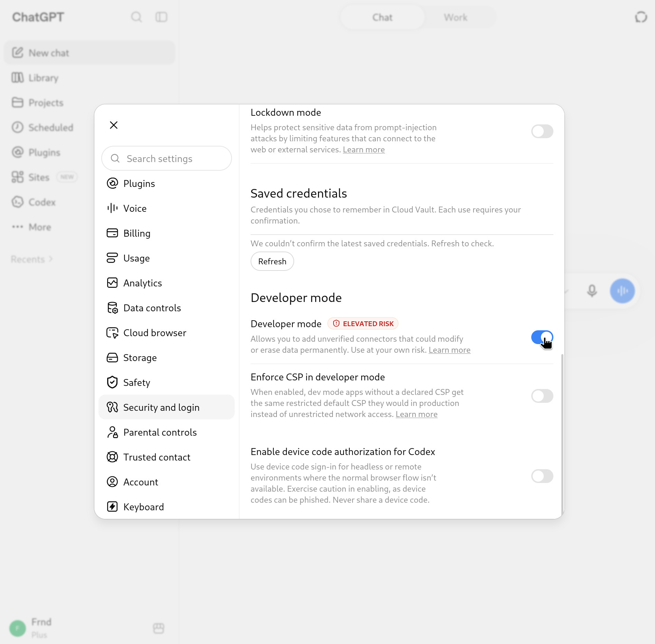This screenshot has height=644, width=655.
Task: Turn off the Developer mode toggle
Action: pos(542,337)
